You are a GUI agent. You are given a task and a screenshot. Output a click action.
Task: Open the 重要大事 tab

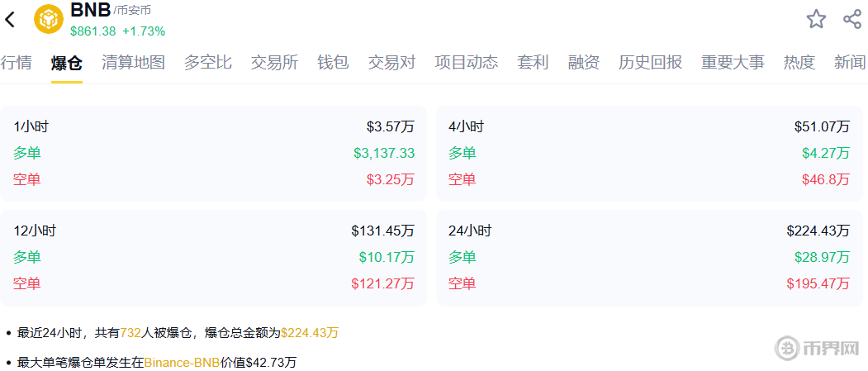pyautogui.click(x=733, y=62)
